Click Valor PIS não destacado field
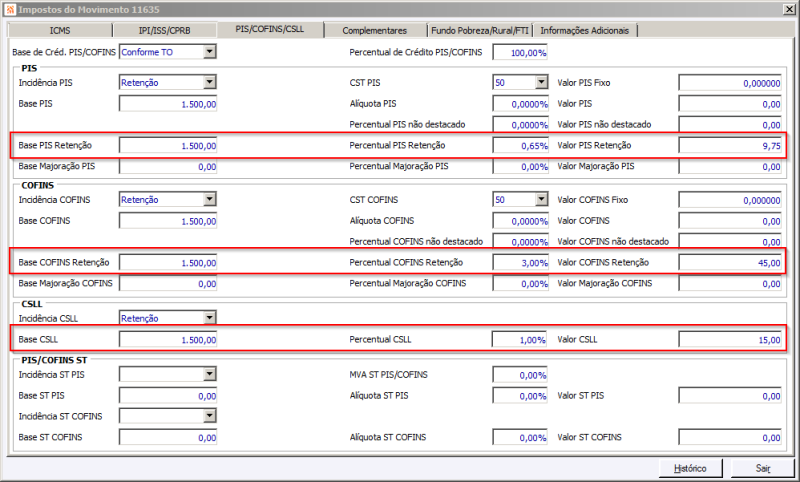The image size is (800, 482). (x=730, y=124)
